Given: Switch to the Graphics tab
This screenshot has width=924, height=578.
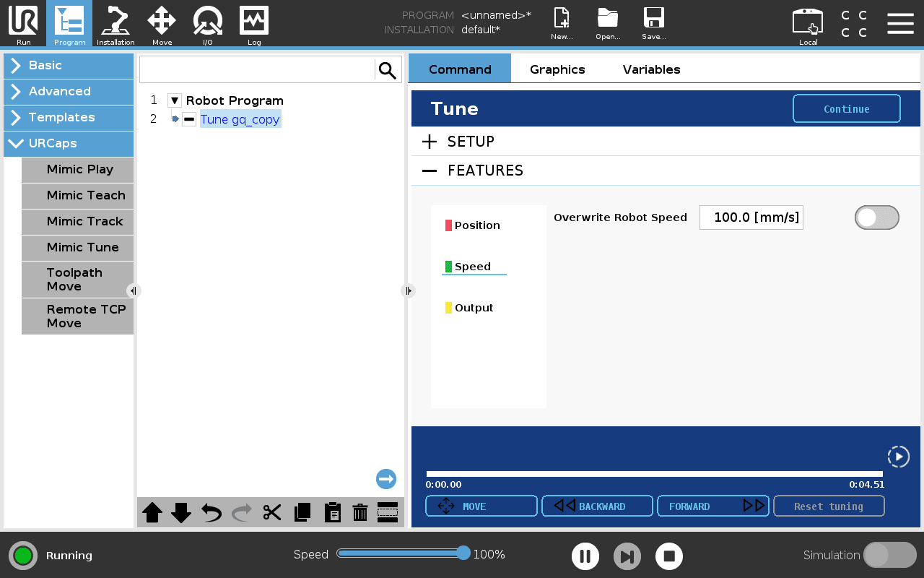Looking at the screenshot, I should coord(557,69).
